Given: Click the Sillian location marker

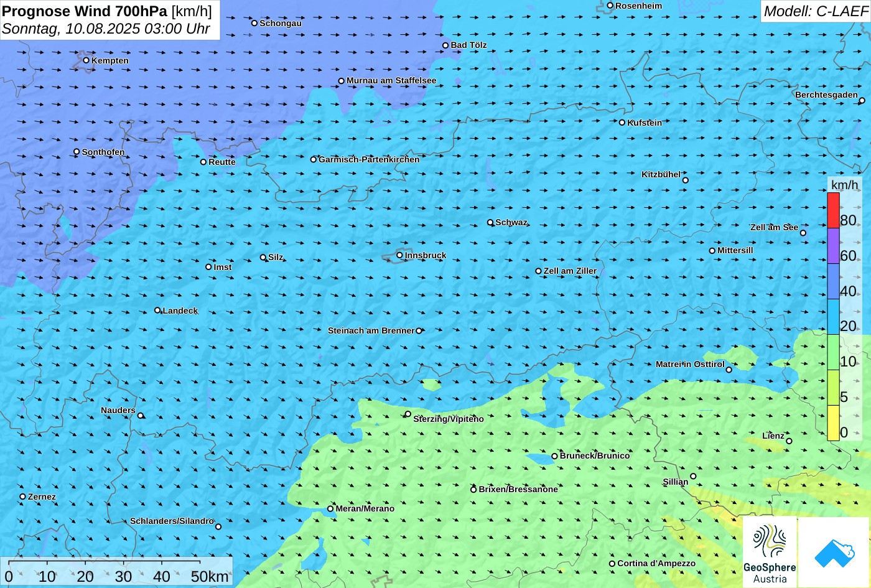Looking at the screenshot, I should [x=693, y=477].
